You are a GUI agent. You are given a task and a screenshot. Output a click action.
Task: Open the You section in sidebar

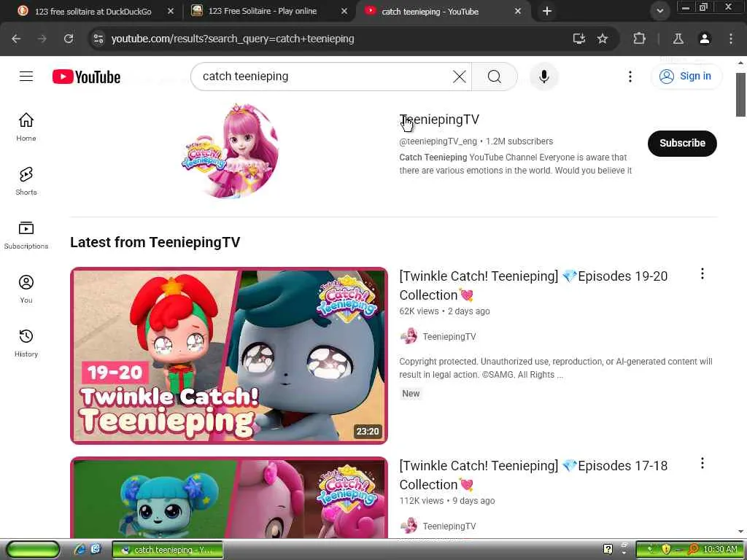tap(26, 289)
